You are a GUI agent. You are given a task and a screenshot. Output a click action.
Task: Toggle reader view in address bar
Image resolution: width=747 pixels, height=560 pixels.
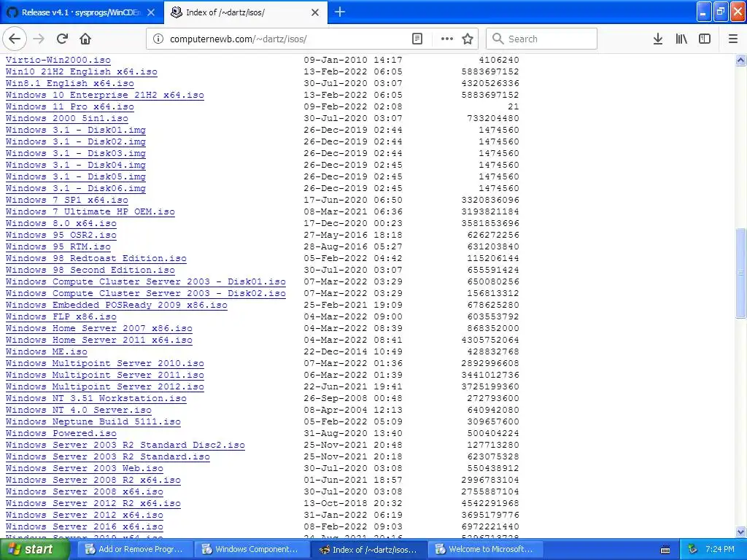click(417, 39)
